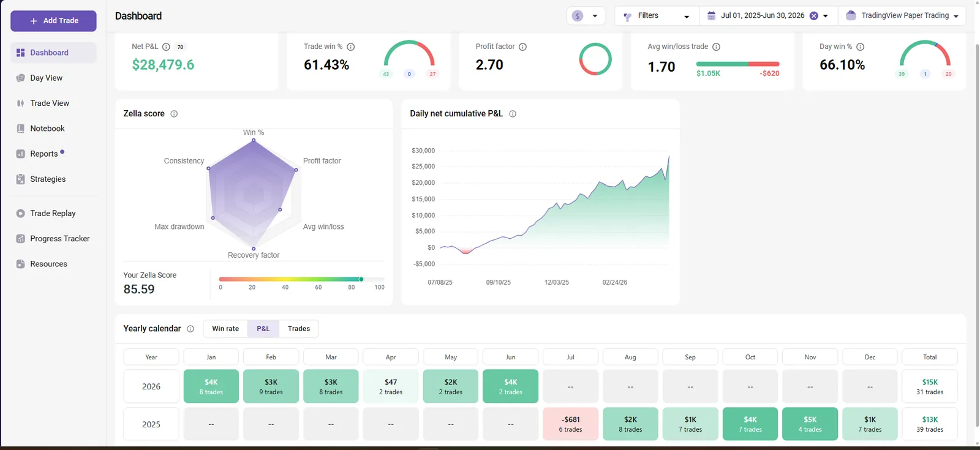Click the filter funnel icon
The image size is (980, 450).
pyautogui.click(x=627, y=17)
